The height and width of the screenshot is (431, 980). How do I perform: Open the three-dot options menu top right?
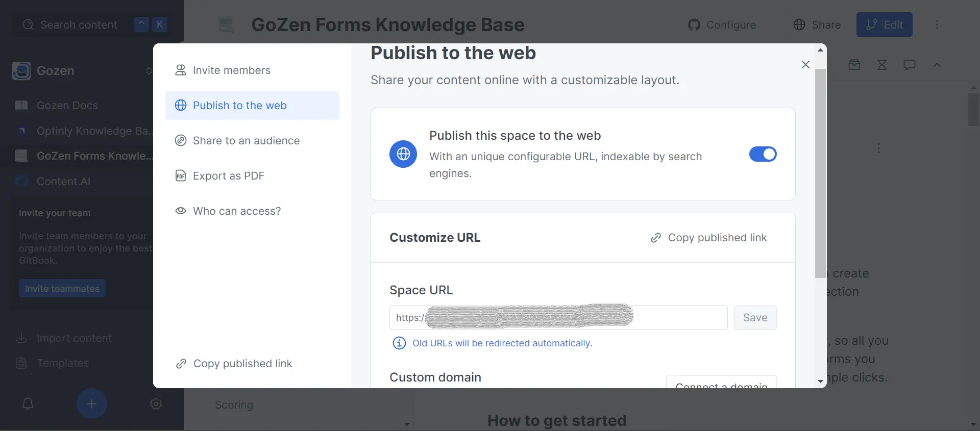tap(937, 24)
